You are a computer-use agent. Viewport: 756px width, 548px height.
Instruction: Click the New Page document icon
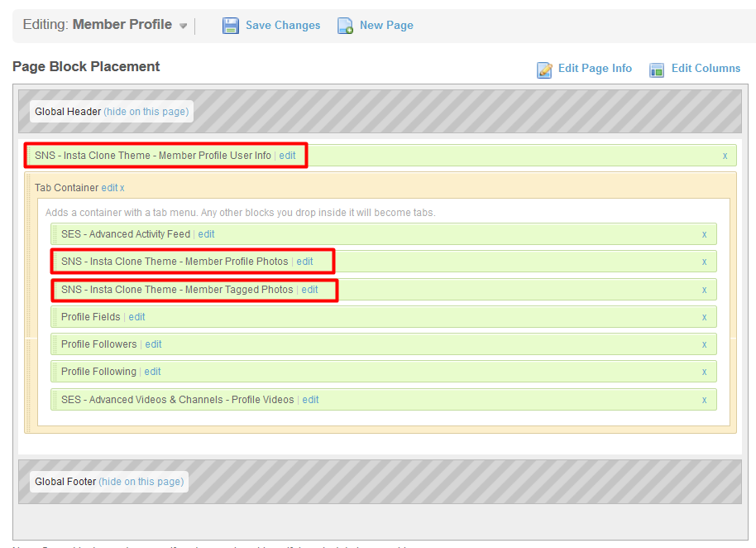[345, 26]
